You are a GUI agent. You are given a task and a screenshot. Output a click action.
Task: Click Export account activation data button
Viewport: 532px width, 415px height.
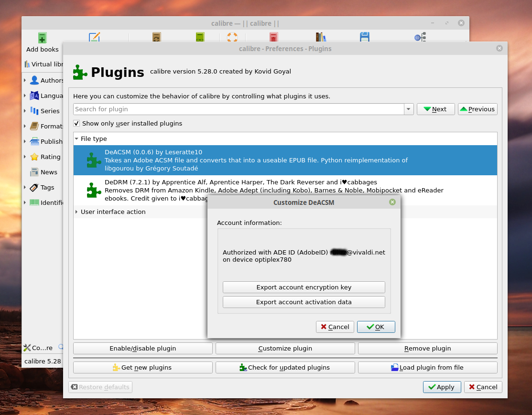tap(304, 302)
